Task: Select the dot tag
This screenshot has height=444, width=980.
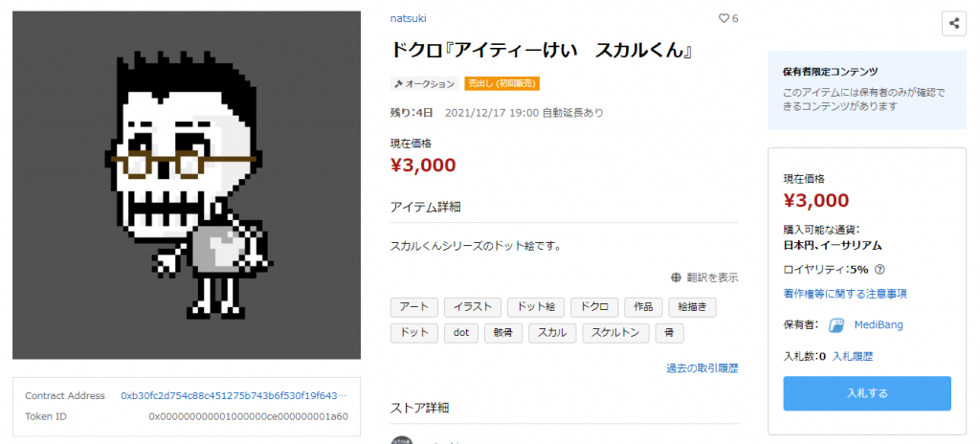Action: click(x=460, y=333)
